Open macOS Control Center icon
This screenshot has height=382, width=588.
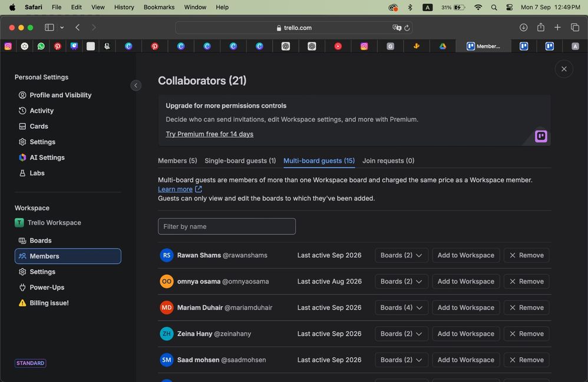point(509,7)
